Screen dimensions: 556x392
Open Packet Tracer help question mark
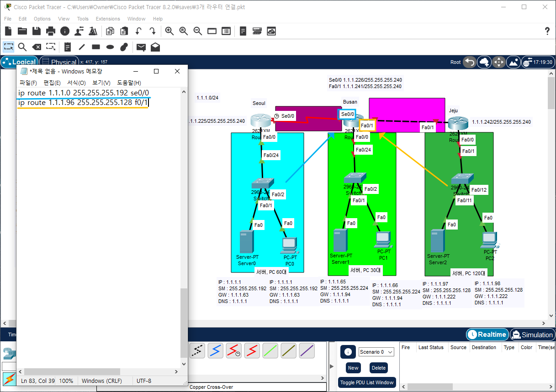point(547,31)
